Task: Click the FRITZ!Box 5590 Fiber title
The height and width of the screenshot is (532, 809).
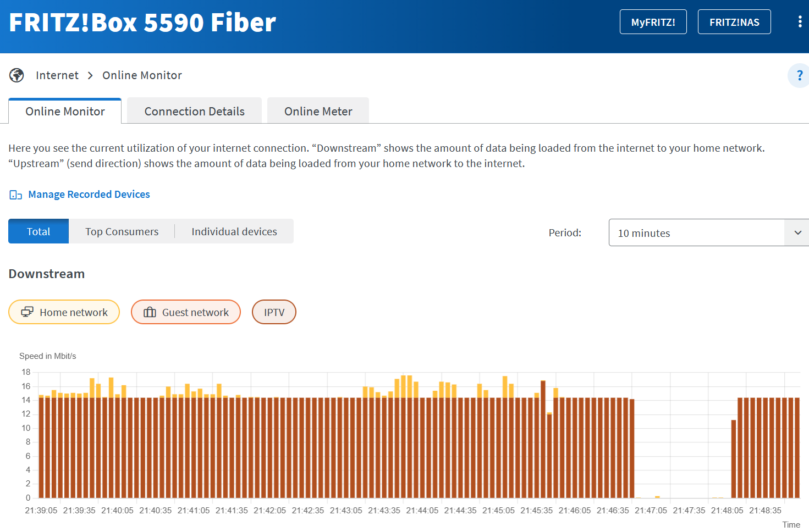Action: pyautogui.click(x=142, y=23)
